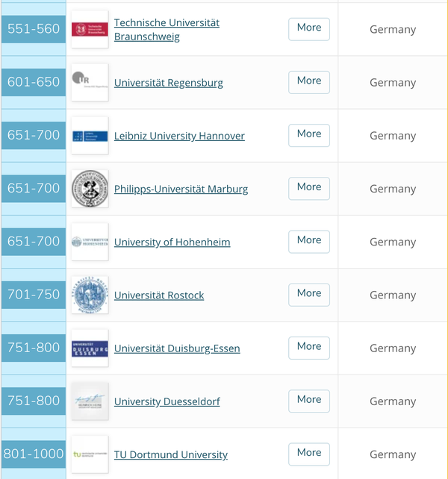The image size is (448, 479).
Task: Open the University of Hohenheim link
Action: click(172, 242)
